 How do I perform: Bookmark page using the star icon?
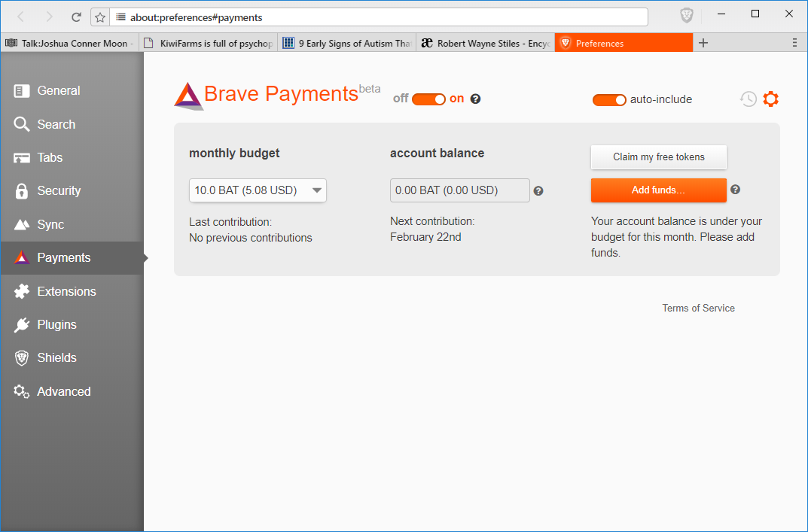100,17
